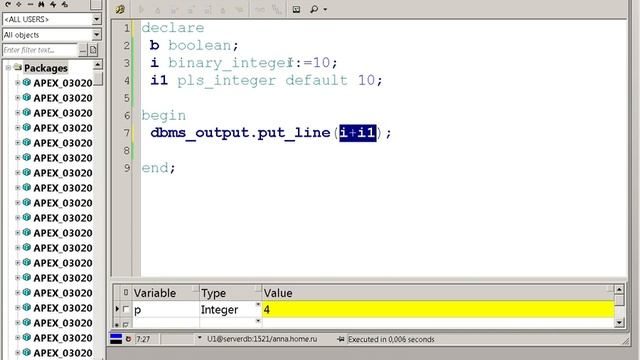
Task: Click the Value column header
Action: (438, 293)
